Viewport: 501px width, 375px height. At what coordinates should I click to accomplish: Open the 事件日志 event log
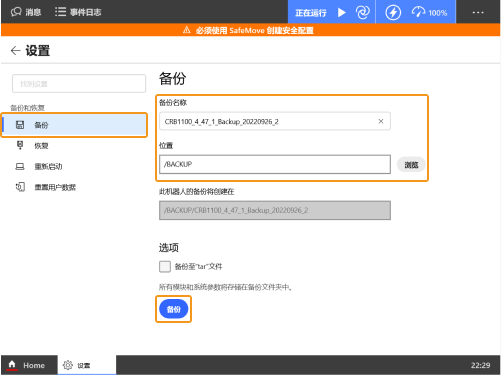point(78,12)
